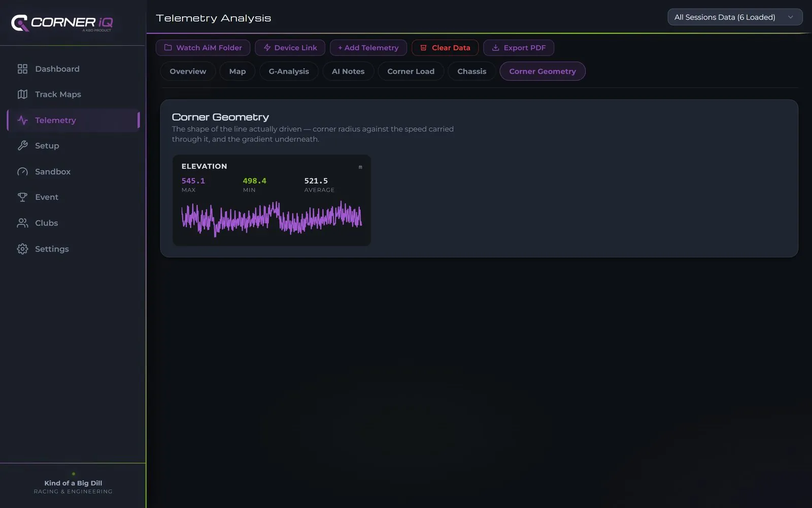Open Track Maps via its map icon
Viewport: 812px width, 508px height.
tap(22, 94)
